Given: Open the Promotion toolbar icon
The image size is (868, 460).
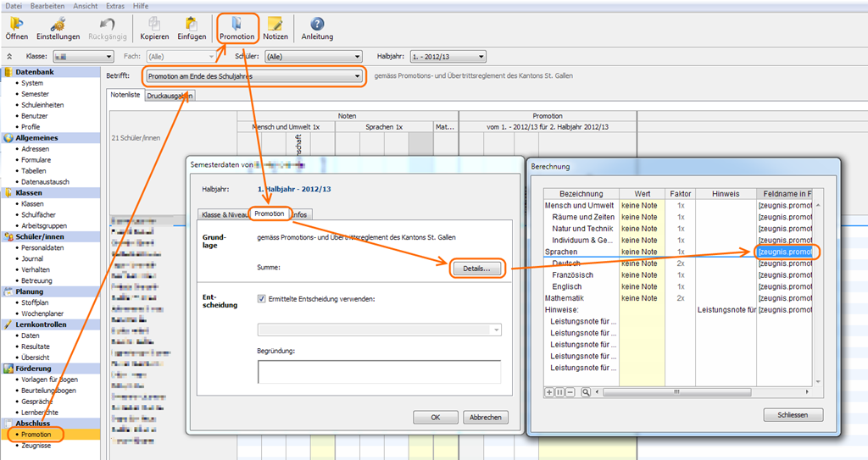Looking at the screenshot, I should [236, 25].
